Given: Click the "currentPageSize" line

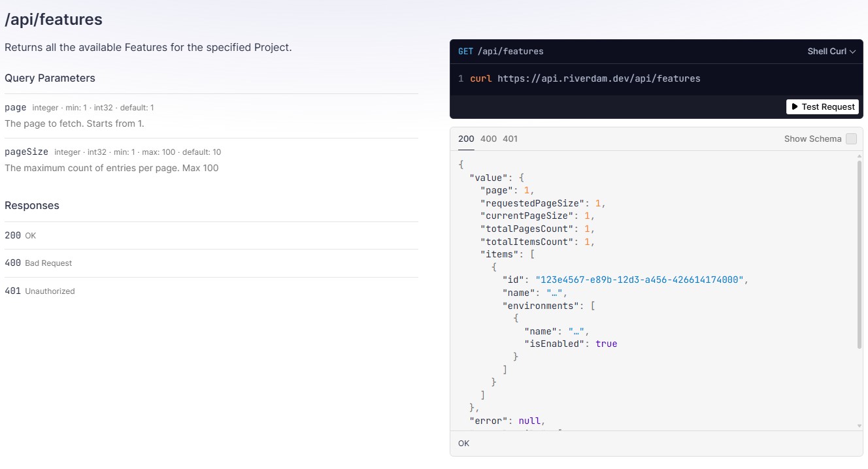Looking at the screenshot, I should click(537, 216).
